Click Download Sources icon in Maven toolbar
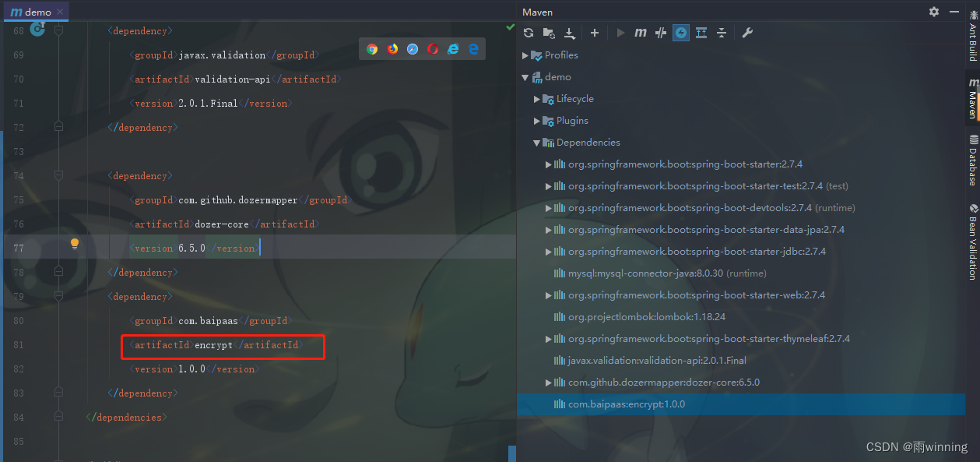 [570, 33]
